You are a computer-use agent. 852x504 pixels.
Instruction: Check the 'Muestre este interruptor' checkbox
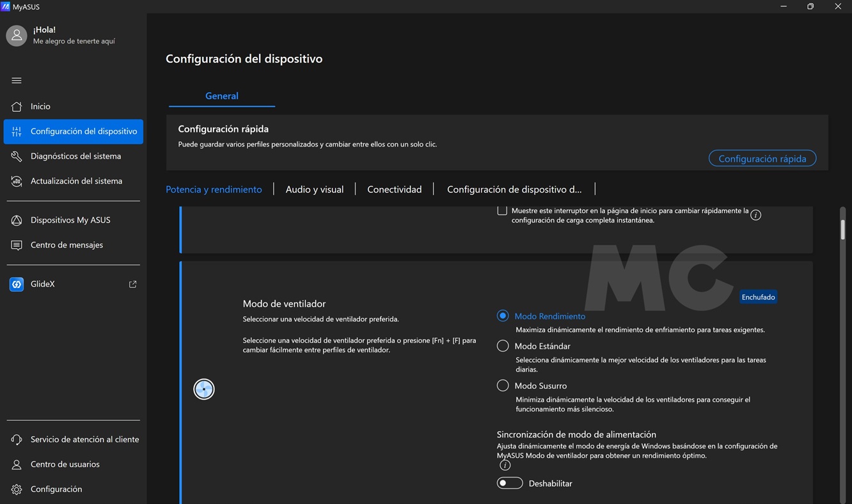tap(502, 210)
